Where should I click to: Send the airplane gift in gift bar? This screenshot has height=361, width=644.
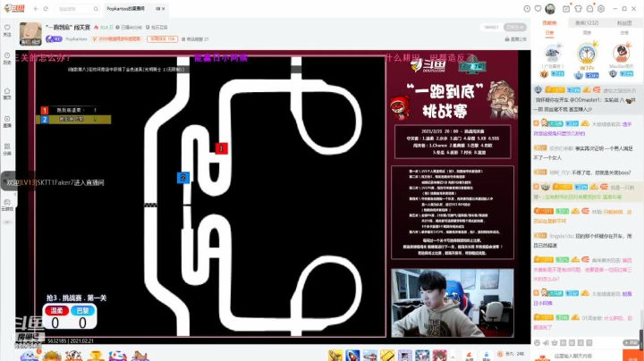370,356
